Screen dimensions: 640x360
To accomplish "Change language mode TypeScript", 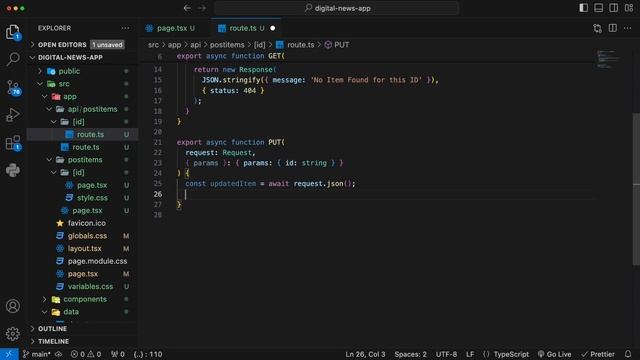I will coord(511,354).
